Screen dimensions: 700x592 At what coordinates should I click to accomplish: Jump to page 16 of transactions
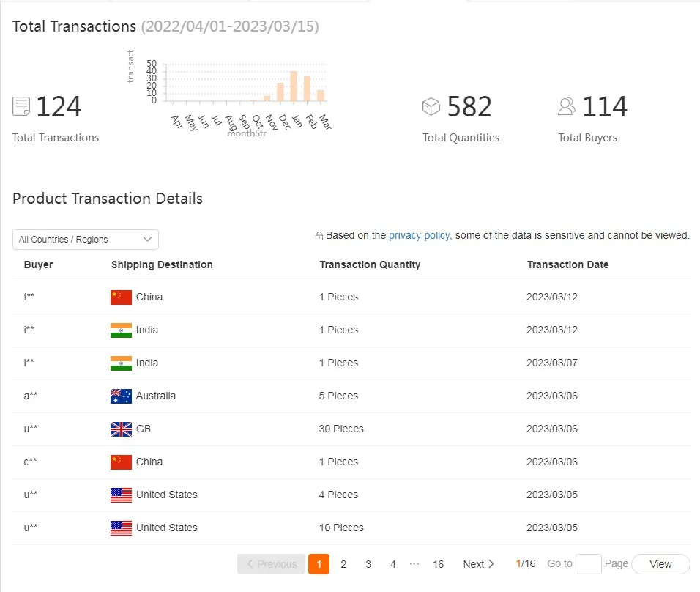point(439,564)
